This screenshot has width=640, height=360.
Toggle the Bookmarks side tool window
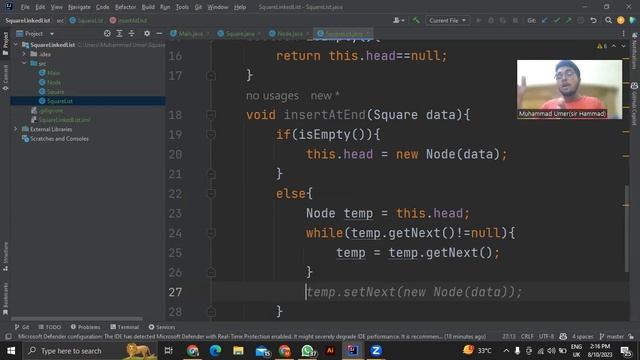point(5,299)
